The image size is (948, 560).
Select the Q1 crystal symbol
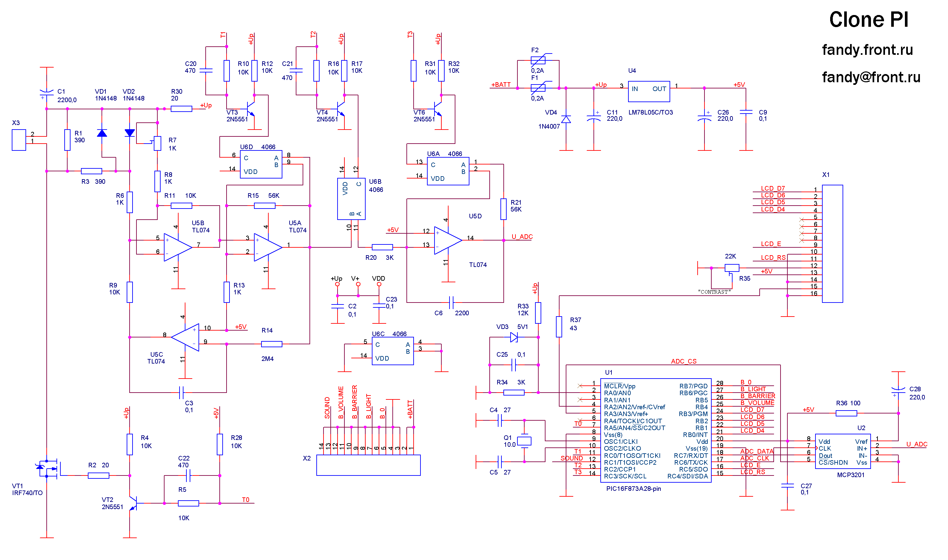pos(524,441)
